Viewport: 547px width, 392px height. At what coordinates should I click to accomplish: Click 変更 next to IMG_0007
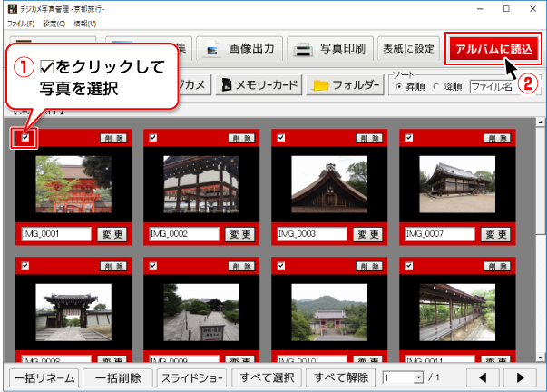(x=496, y=234)
